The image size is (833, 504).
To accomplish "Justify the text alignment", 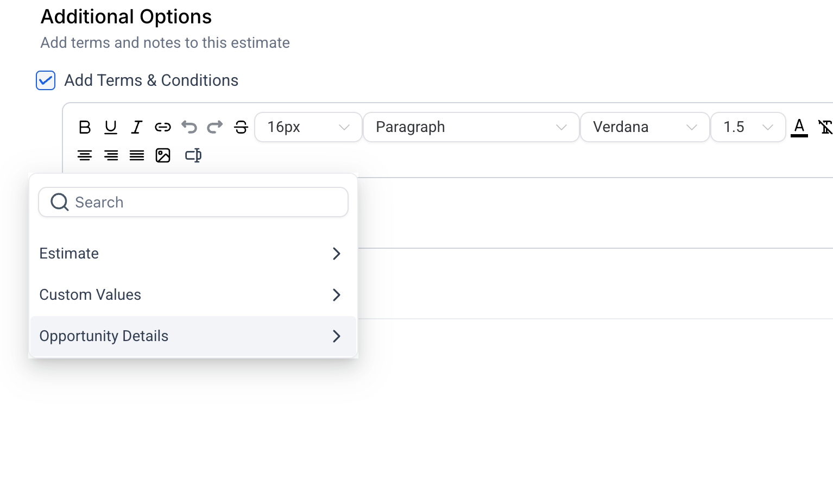I will click(x=137, y=155).
